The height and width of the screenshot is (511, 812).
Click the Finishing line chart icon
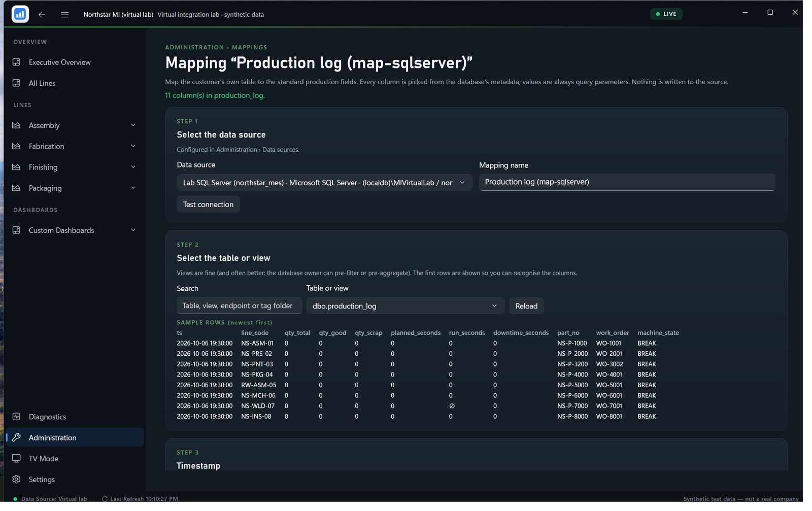pyautogui.click(x=16, y=167)
